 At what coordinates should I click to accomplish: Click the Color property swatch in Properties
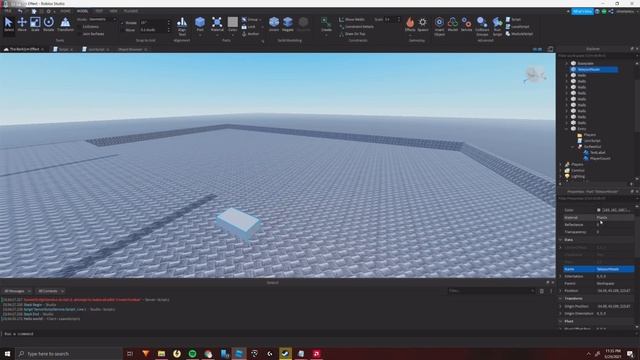[x=598, y=210]
